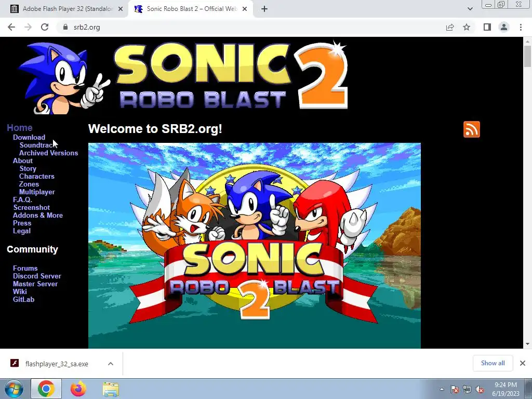Image resolution: width=532 pixels, height=399 pixels.
Task: Click Show all downloads button
Action: pyautogui.click(x=493, y=363)
